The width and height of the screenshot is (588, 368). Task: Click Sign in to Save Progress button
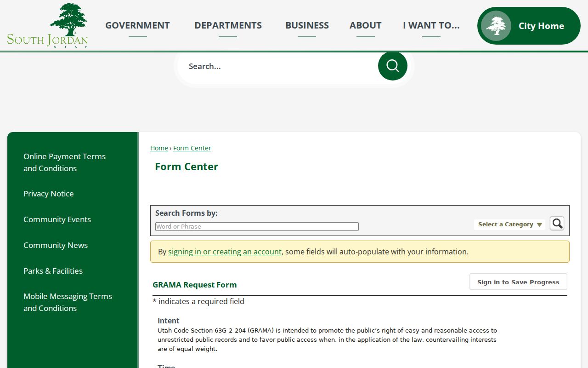point(518,282)
